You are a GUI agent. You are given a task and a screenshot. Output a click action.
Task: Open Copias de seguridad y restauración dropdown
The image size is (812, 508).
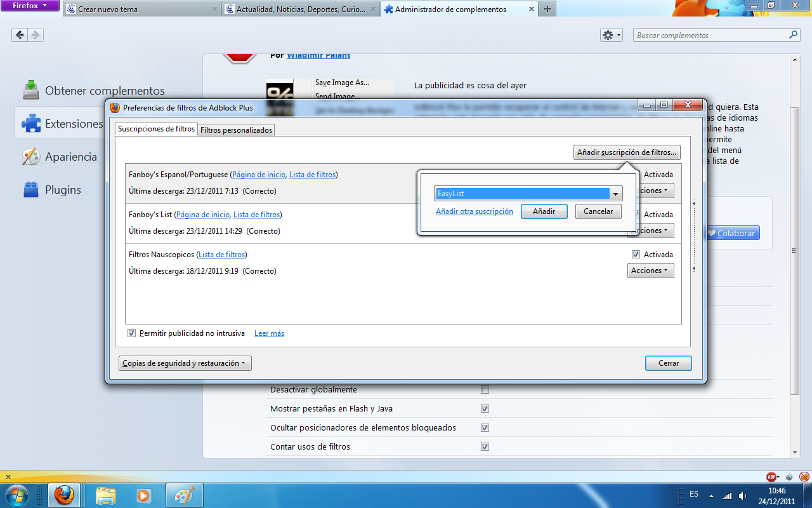[185, 363]
